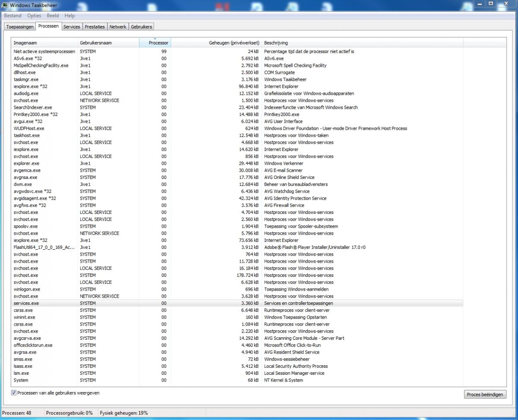
Task: Open the Opties menu
Action: [34, 16]
